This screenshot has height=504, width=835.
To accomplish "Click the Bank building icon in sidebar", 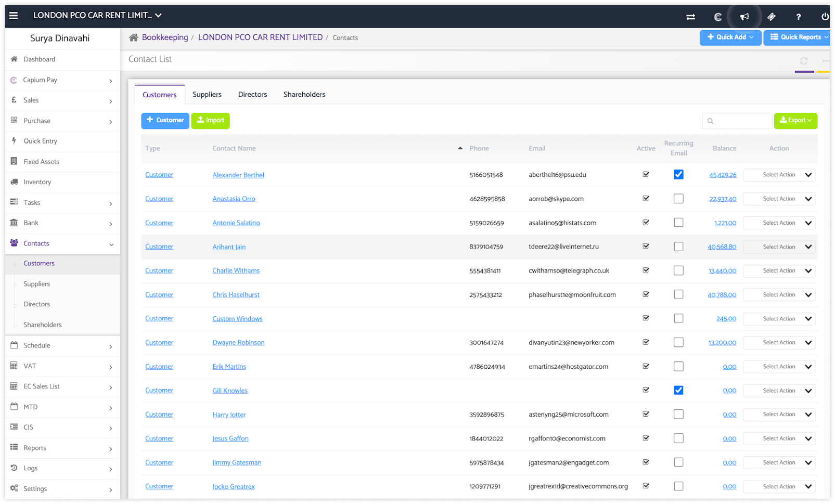I will click(x=14, y=223).
